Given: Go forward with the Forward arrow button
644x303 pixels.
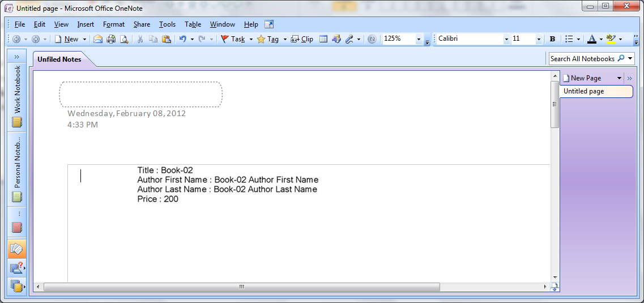Looking at the screenshot, I should click(36, 39).
